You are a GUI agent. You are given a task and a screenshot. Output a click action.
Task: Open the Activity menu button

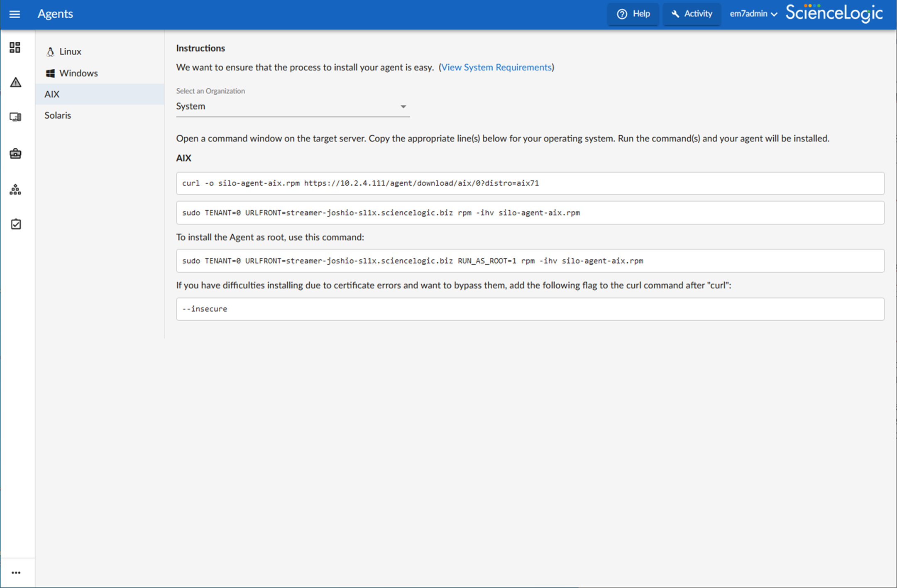[x=692, y=14]
